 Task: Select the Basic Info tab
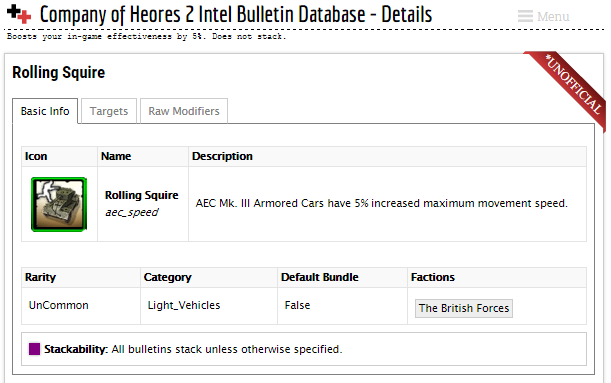[x=45, y=111]
